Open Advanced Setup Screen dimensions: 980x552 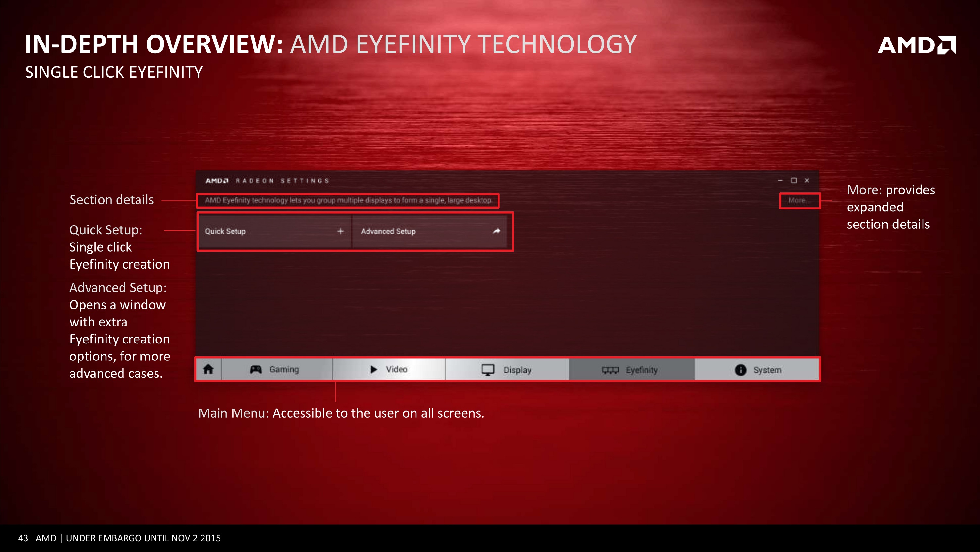[430, 231]
